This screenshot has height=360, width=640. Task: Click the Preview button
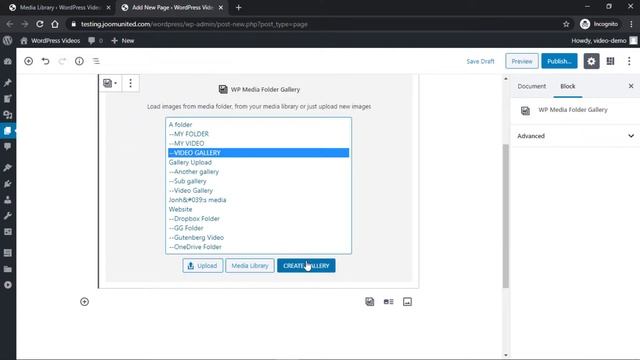pos(522,61)
